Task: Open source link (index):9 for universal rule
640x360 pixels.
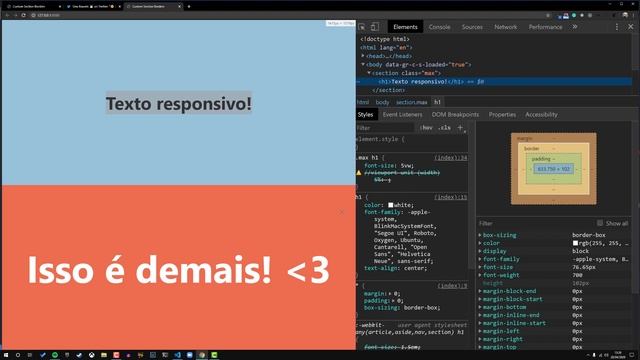Action: 452,286
